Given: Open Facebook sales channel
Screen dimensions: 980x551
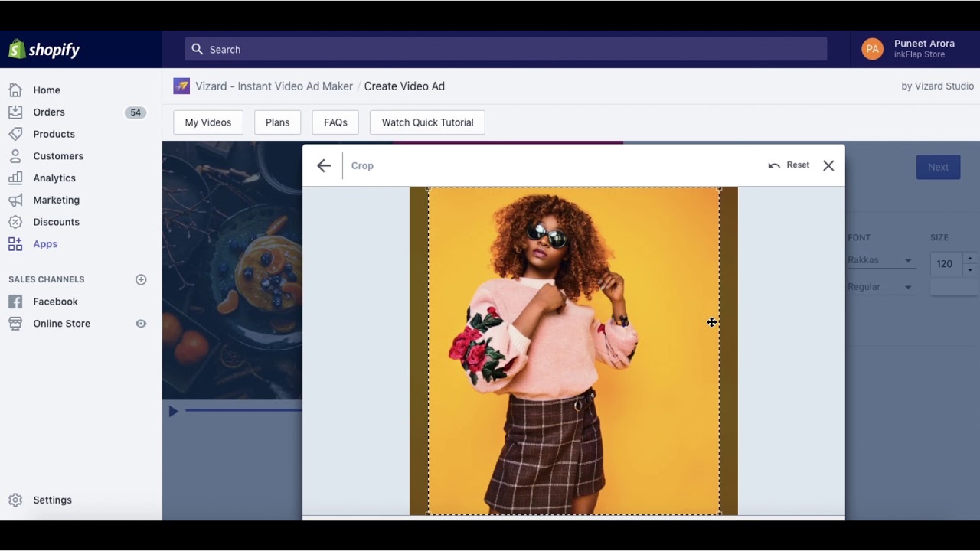Looking at the screenshot, I should (x=55, y=302).
